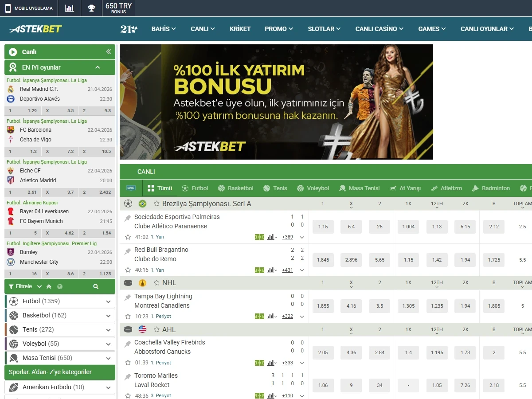This screenshot has width=532, height=399.
Task: Favorite the AHL league star
Action: point(156,329)
